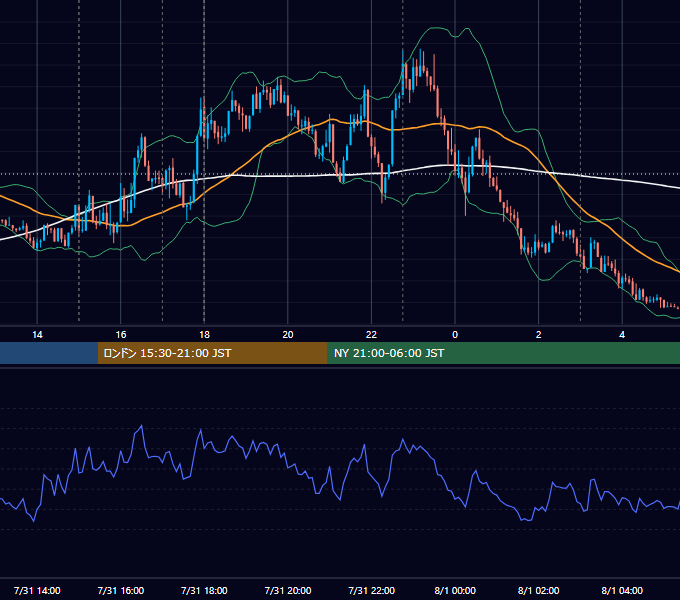Viewport: 680px width, 600px height.
Task: Click hour label 22 on price chart axis
Action: pyautogui.click(x=371, y=335)
